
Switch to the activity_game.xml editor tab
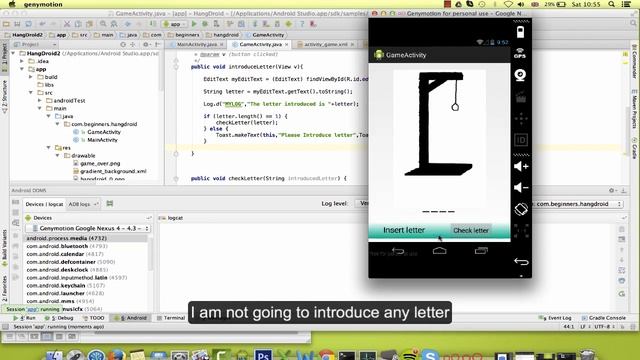[325, 44]
